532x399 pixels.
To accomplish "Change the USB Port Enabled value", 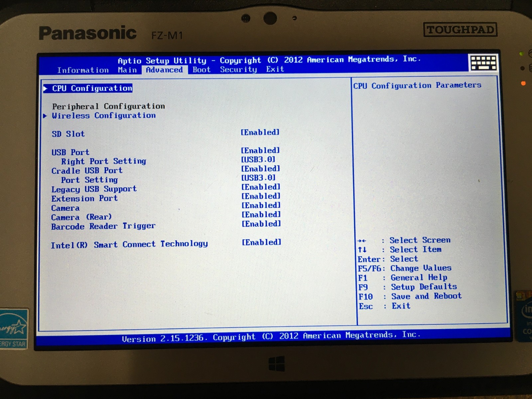I will [260, 151].
